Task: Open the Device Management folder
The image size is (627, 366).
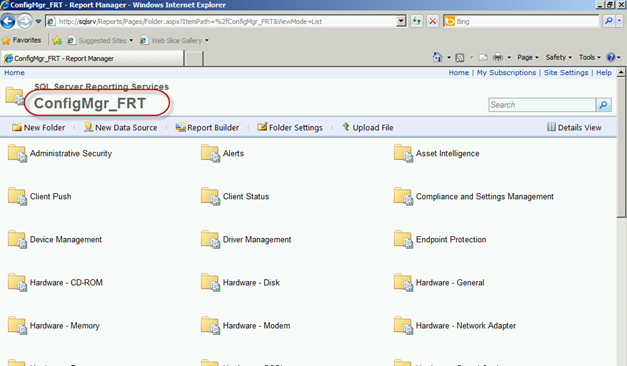Action: tap(66, 240)
